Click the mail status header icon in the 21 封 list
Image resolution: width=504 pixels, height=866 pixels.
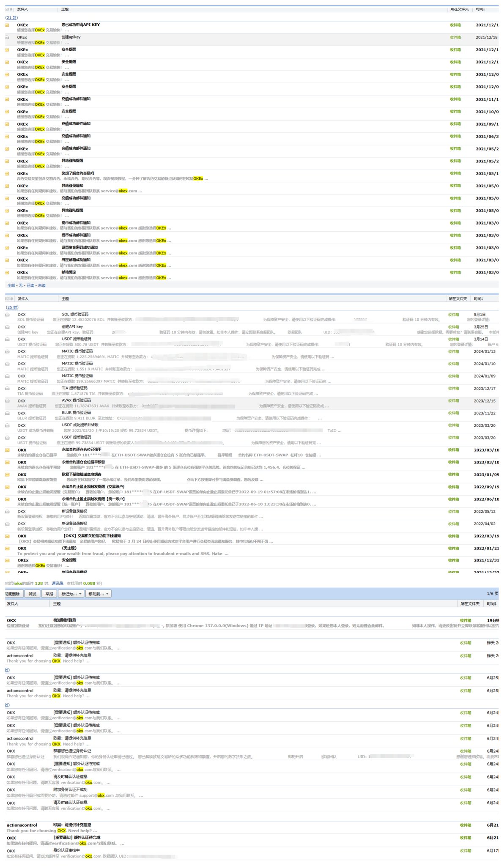tap(7, 9)
